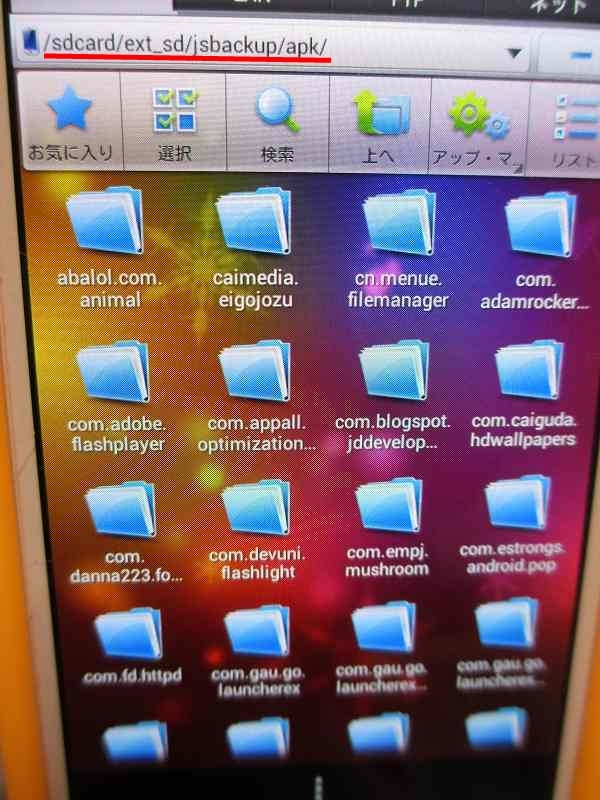Tap the お気に入り favorites star icon
The image size is (600, 800).
pos(70,108)
